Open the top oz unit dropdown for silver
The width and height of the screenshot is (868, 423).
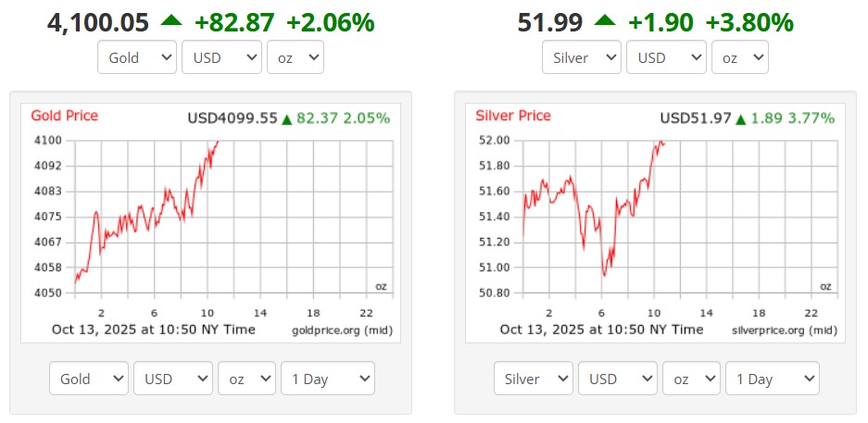(740, 57)
